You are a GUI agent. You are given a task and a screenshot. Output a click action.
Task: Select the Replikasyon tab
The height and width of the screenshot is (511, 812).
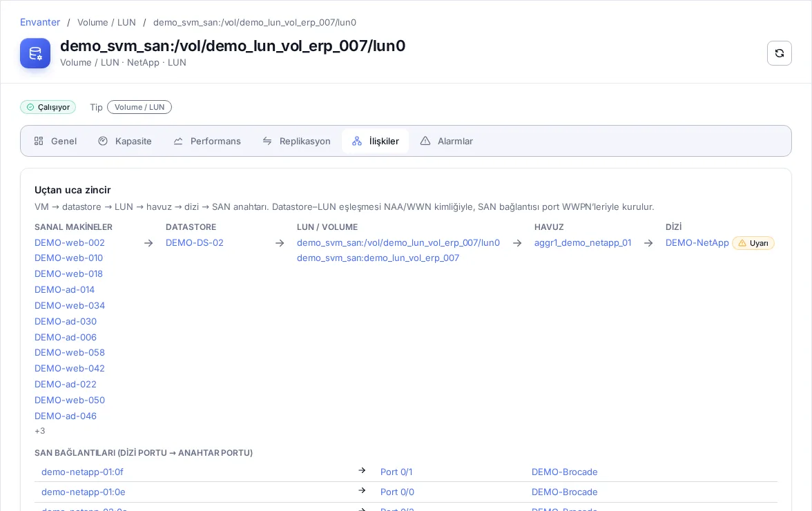coord(296,141)
